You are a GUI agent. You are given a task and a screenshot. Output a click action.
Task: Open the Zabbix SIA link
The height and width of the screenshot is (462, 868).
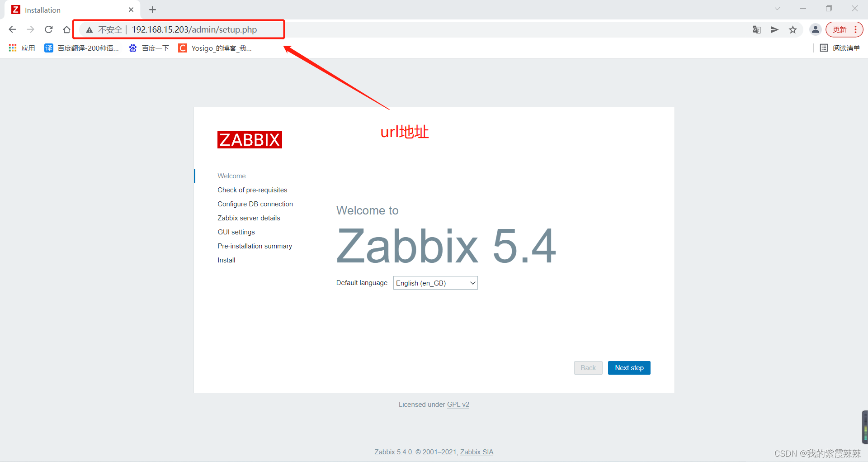[476, 452]
